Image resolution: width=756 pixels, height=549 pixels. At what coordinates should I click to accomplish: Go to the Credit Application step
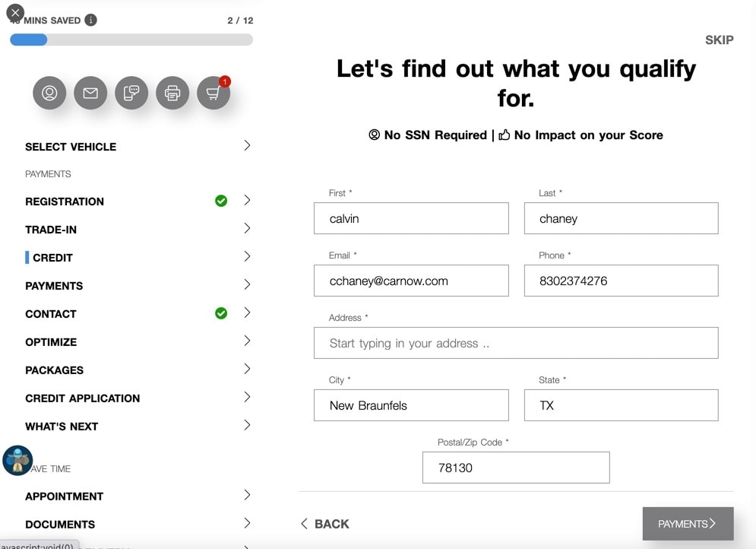click(82, 398)
